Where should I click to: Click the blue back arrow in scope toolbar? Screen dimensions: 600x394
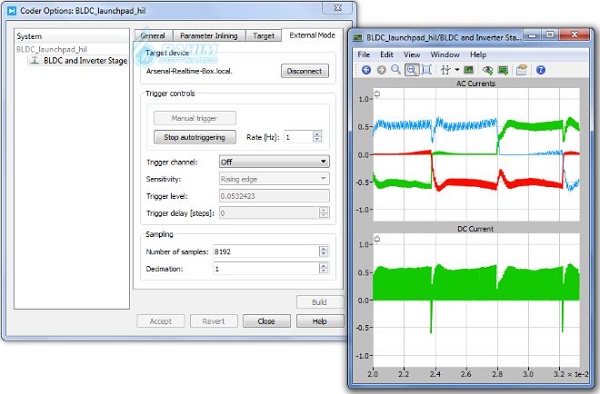point(366,70)
